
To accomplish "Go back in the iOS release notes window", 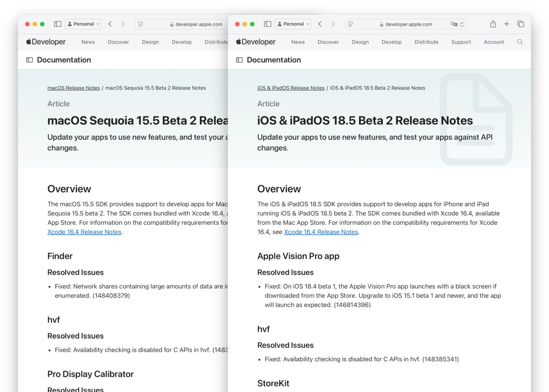I will point(320,24).
